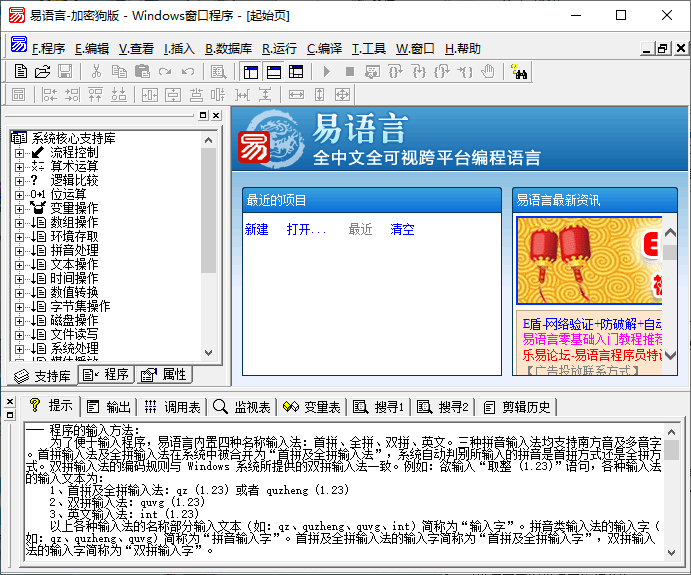
Task: Click the Stop square icon
Action: 350,71
